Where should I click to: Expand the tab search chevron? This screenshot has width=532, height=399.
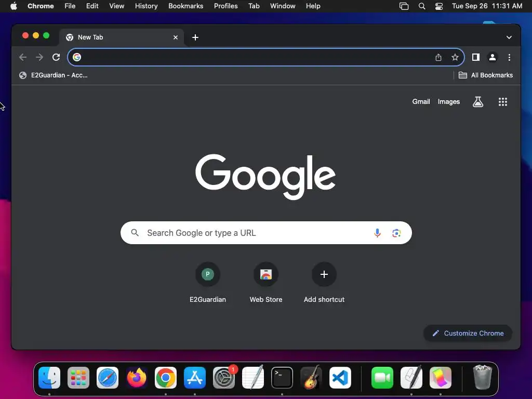coord(509,37)
